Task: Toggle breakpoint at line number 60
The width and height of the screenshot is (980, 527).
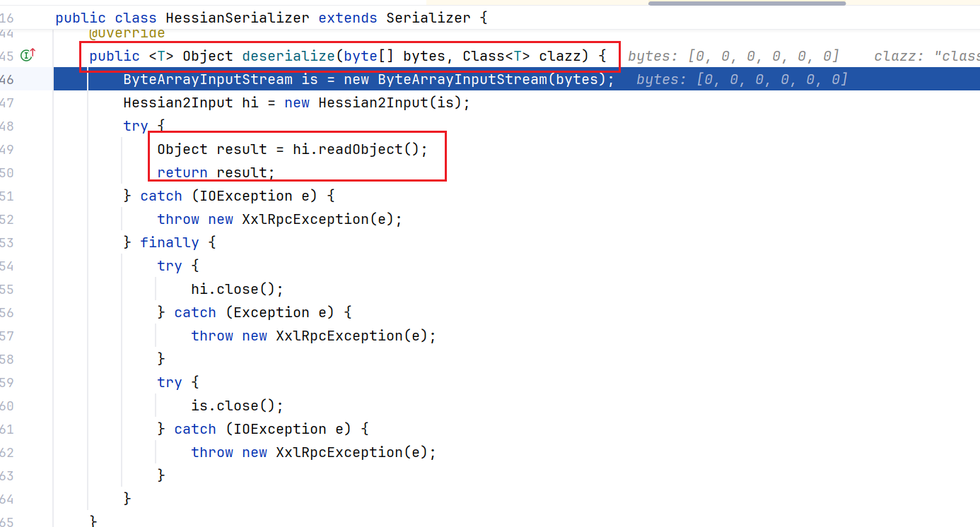Action: pyautogui.click(x=7, y=405)
